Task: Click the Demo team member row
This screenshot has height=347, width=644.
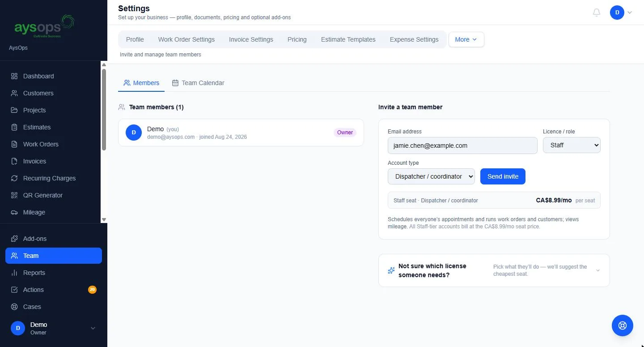Action: [241, 133]
